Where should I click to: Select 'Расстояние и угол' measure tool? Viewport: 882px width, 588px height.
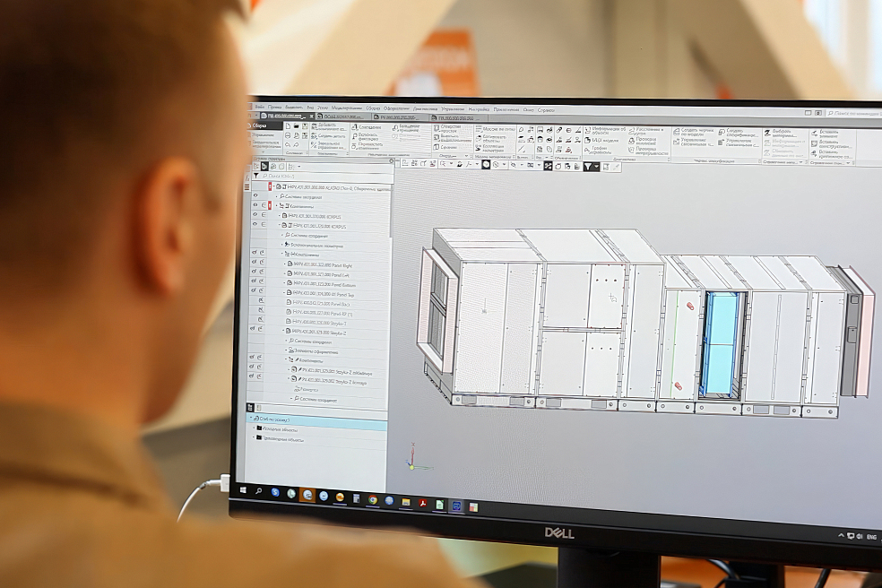tap(647, 132)
